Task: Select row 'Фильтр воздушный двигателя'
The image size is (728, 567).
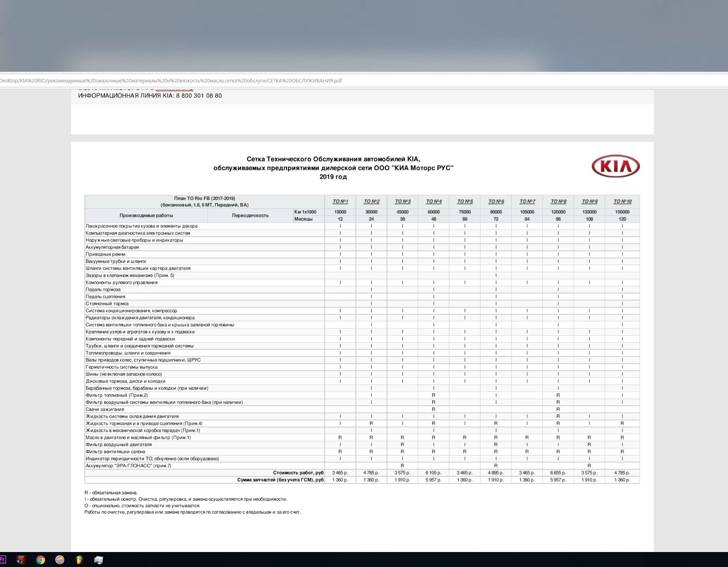Action: [x=362, y=445]
